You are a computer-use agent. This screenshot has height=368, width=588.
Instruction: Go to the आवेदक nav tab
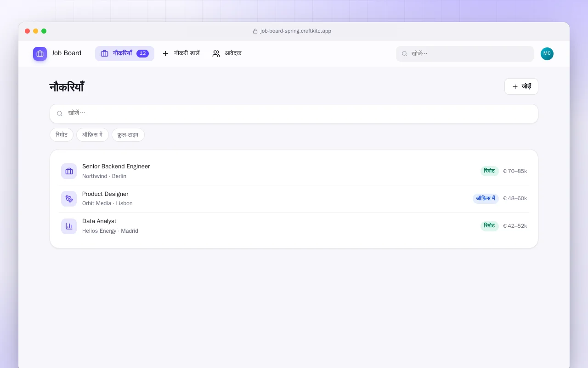227,53
